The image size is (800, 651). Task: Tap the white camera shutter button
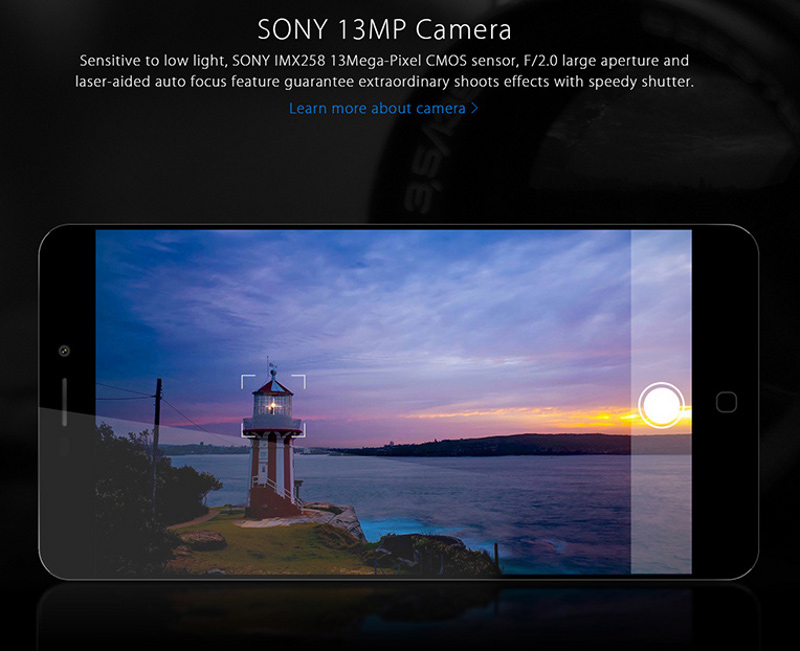tap(661, 405)
